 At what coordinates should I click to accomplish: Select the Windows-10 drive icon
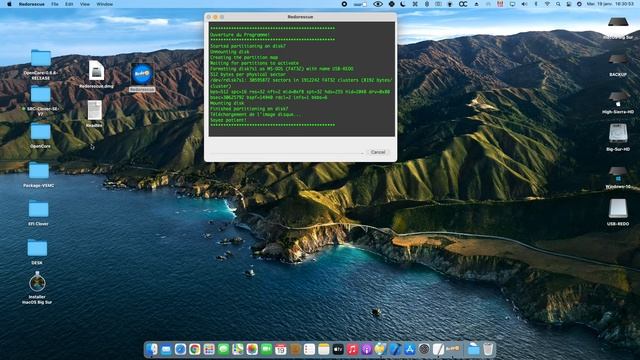(x=618, y=174)
